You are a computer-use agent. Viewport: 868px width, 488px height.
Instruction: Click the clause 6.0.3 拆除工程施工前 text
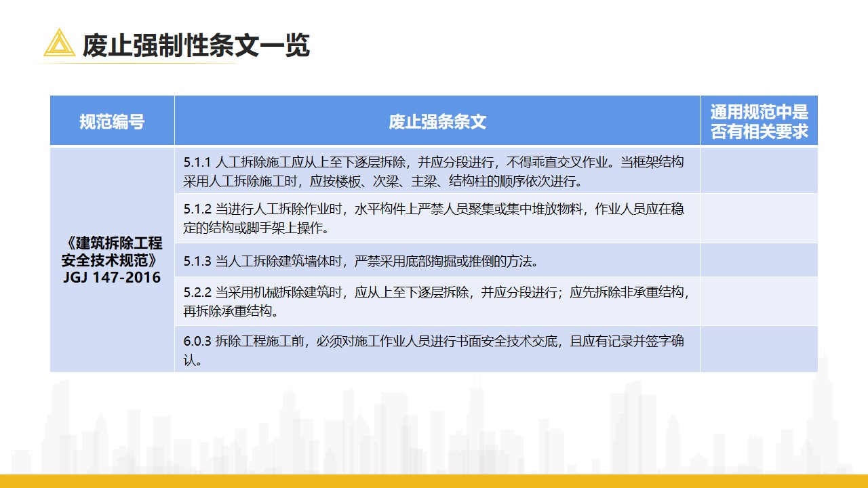click(433, 350)
